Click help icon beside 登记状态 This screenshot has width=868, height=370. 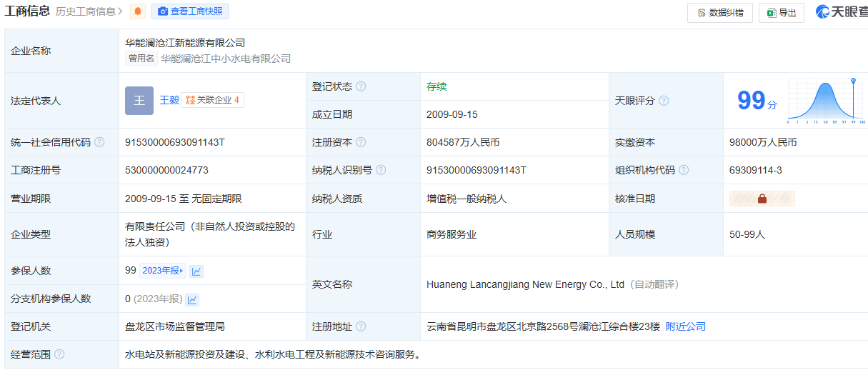(x=361, y=86)
